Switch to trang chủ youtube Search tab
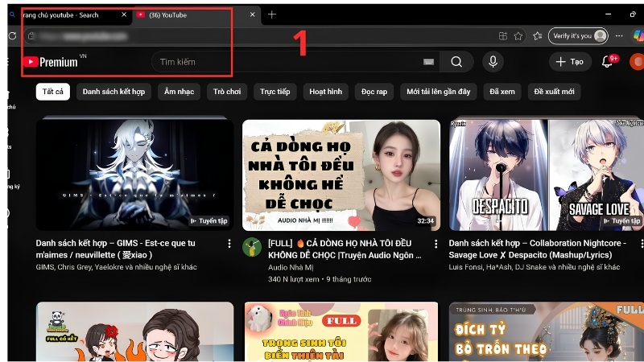 point(70,14)
